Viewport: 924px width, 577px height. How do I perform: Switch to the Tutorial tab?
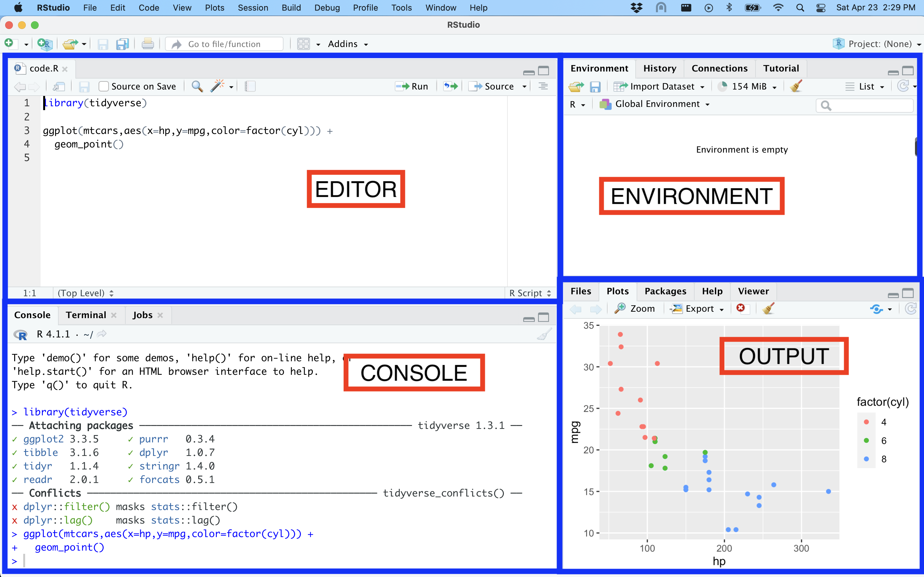coord(781,68)
